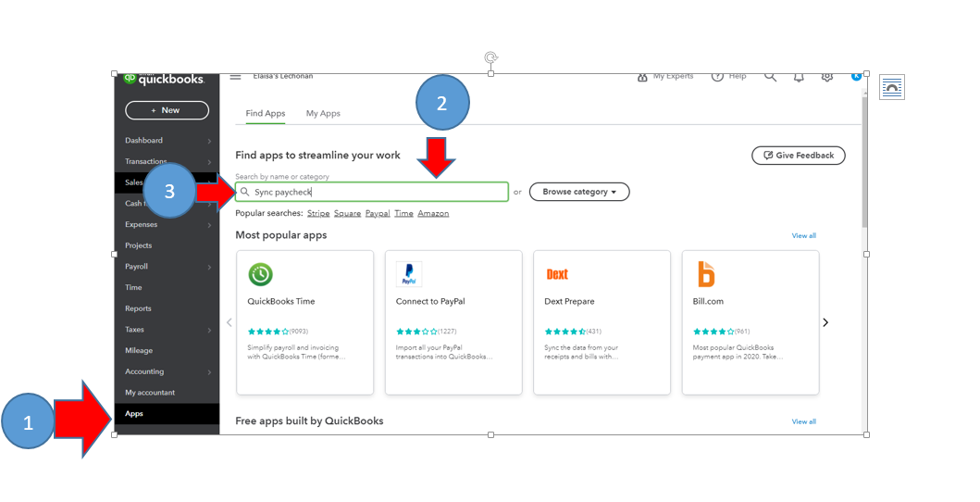This screenshot has width=980, height=502.
Task: Click the Bill.com logo icon
Action: tap(706, 274)
